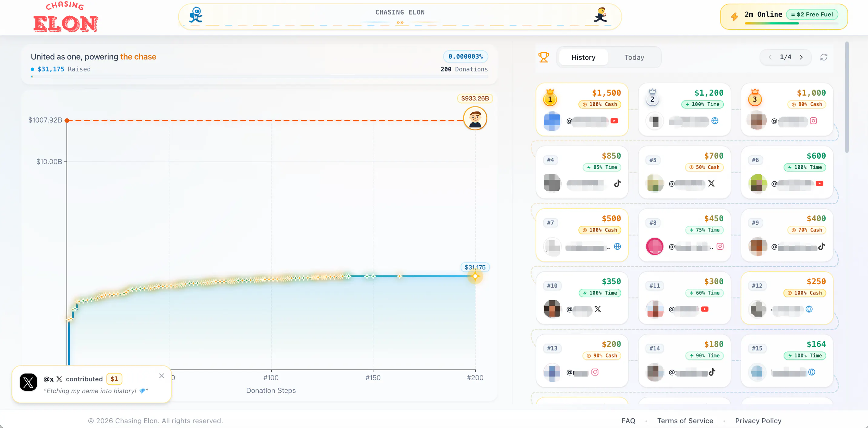The image size is (868, 428).
Task: Click the 85% Time tag on #4
Action: coord(602,167)
